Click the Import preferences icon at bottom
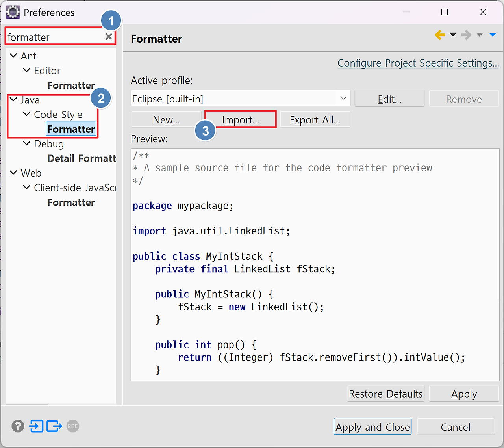This screenshot has height=448, width=504. [x=36, y=426]
